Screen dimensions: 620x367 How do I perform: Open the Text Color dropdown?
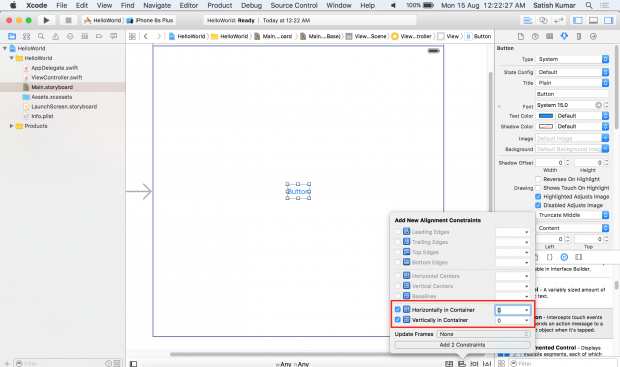pos(581,116)
